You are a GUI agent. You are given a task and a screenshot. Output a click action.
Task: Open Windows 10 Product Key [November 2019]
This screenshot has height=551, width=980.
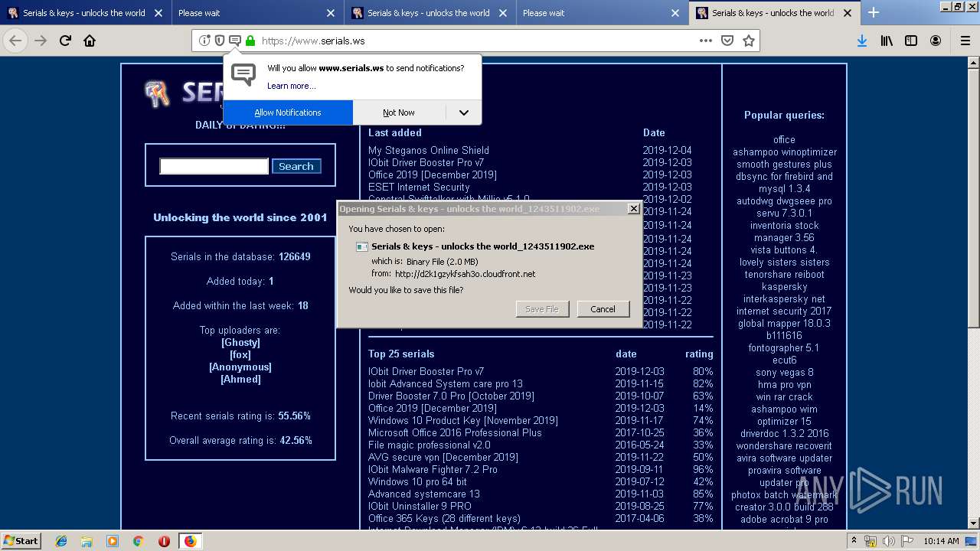463,420
